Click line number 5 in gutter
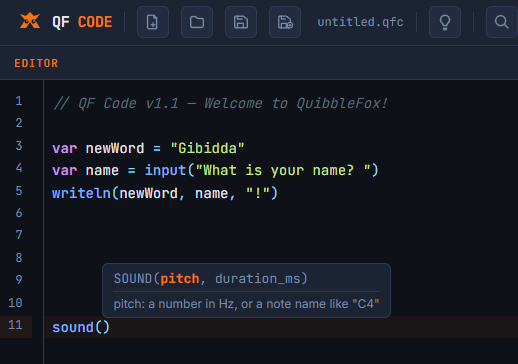The image size is (518, 364). [x=19, y=191]
